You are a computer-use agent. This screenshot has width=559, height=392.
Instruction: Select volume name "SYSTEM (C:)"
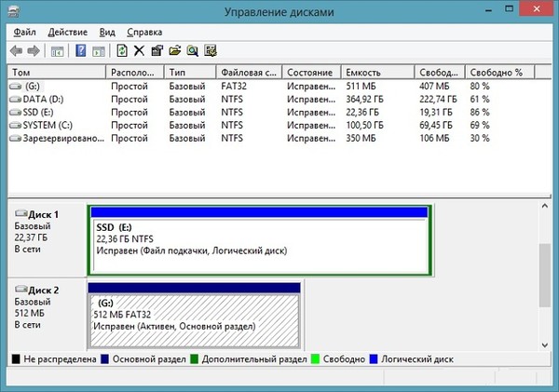48,125
